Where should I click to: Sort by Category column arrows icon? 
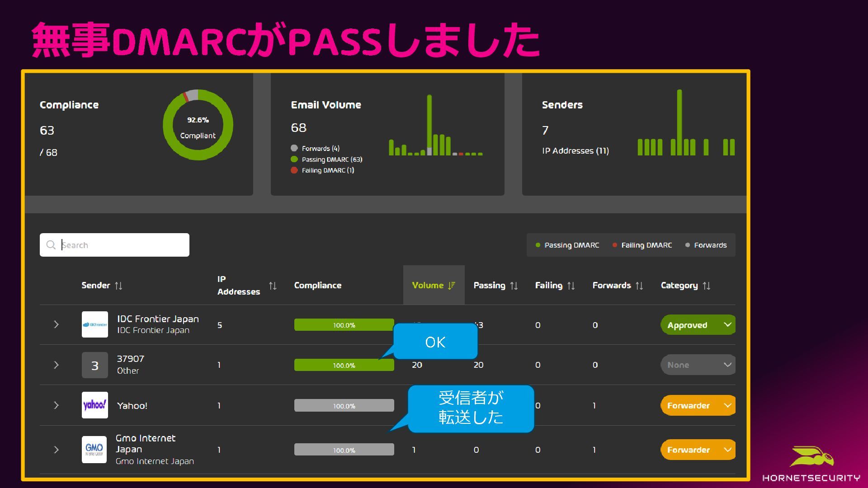707,286
